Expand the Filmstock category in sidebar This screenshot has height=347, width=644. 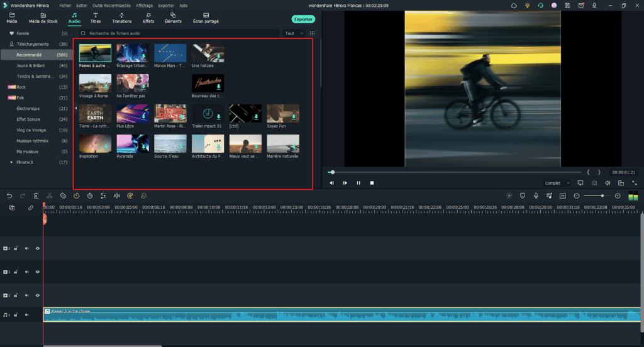pyautogui.click(x=11, y=162)
